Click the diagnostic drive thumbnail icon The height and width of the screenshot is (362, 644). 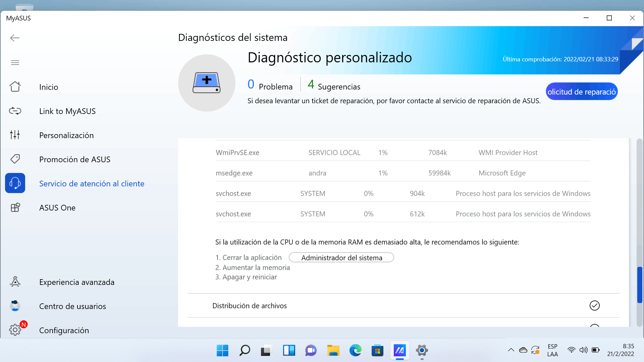click(x=207, y=83)
